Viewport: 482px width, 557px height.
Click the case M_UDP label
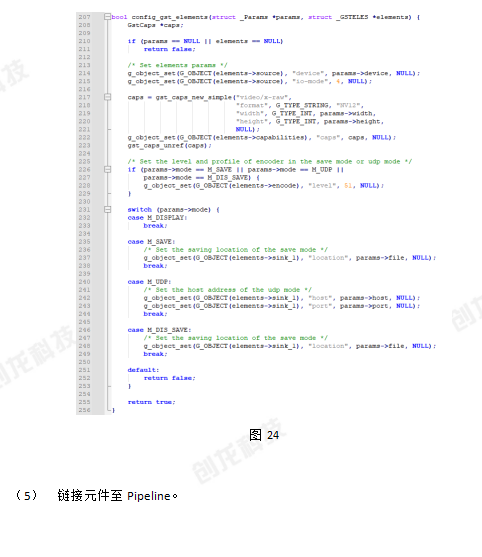149,282
